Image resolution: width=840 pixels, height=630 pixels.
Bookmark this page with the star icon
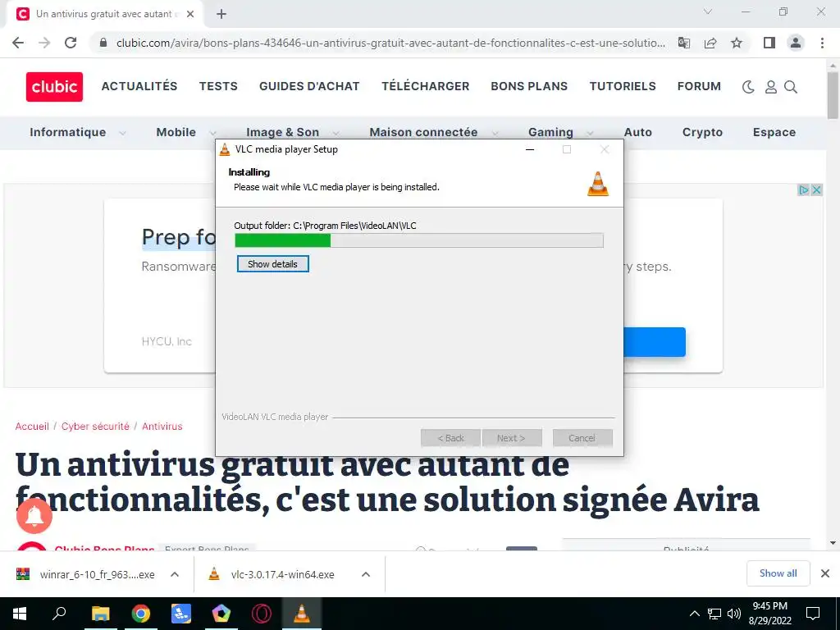(737, 43)
